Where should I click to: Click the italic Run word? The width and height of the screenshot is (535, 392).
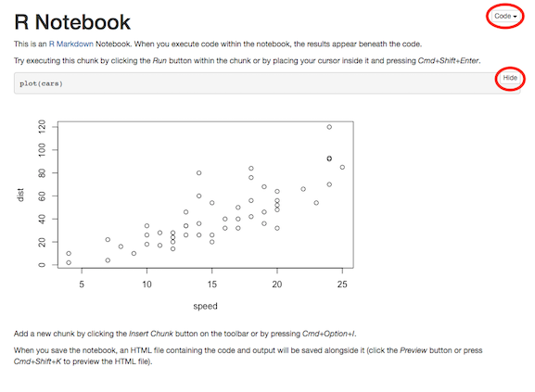point(159,60)
